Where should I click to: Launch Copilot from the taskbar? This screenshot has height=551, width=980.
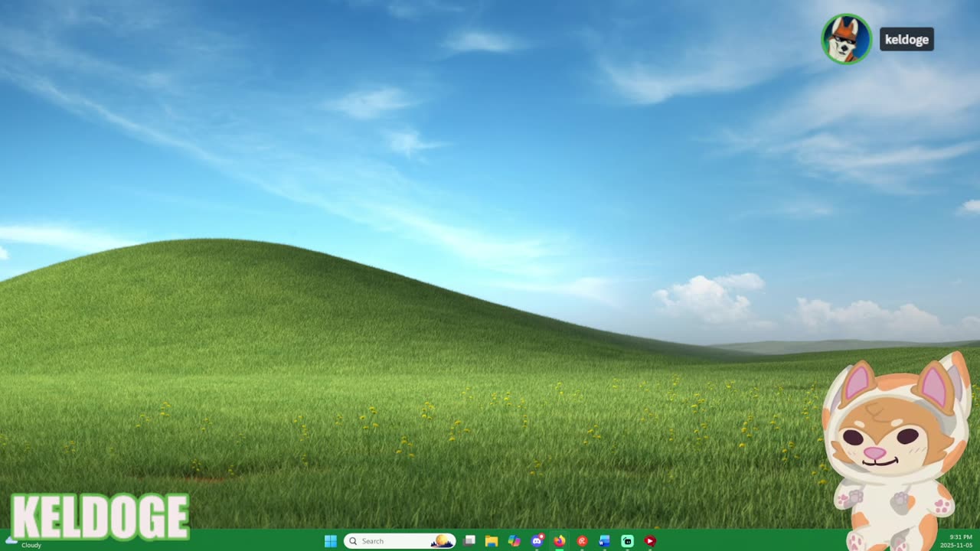click(x=514, y=541)
